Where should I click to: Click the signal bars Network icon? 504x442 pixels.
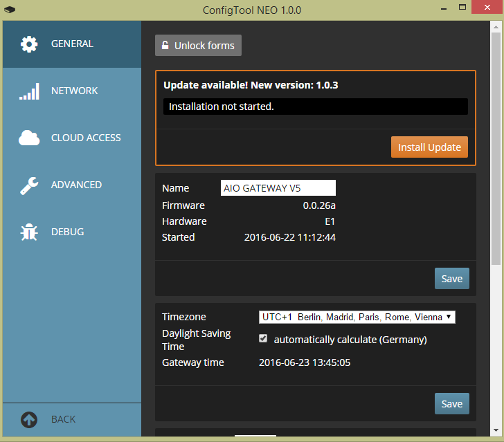click(x=29, y=91)
